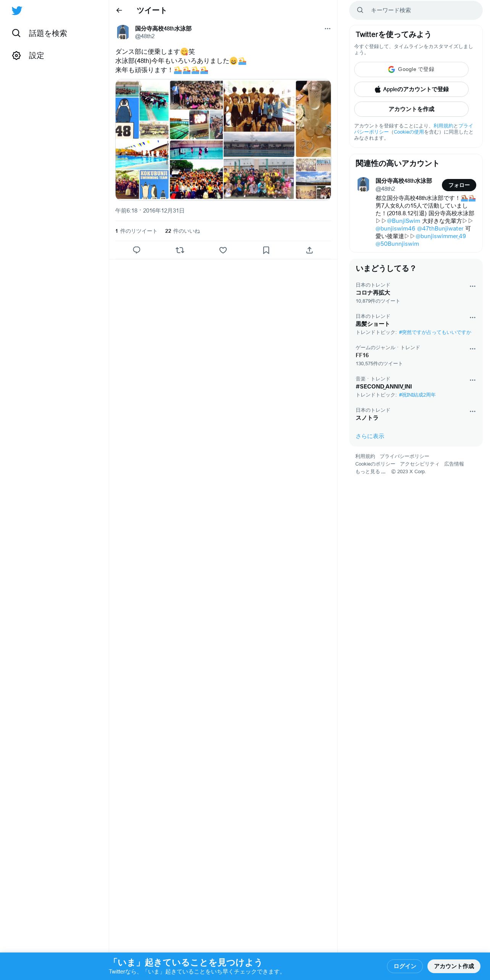Like the tweet with heart icon
The width and height of the screenshot is (490, 980).
tap(223, 250)
